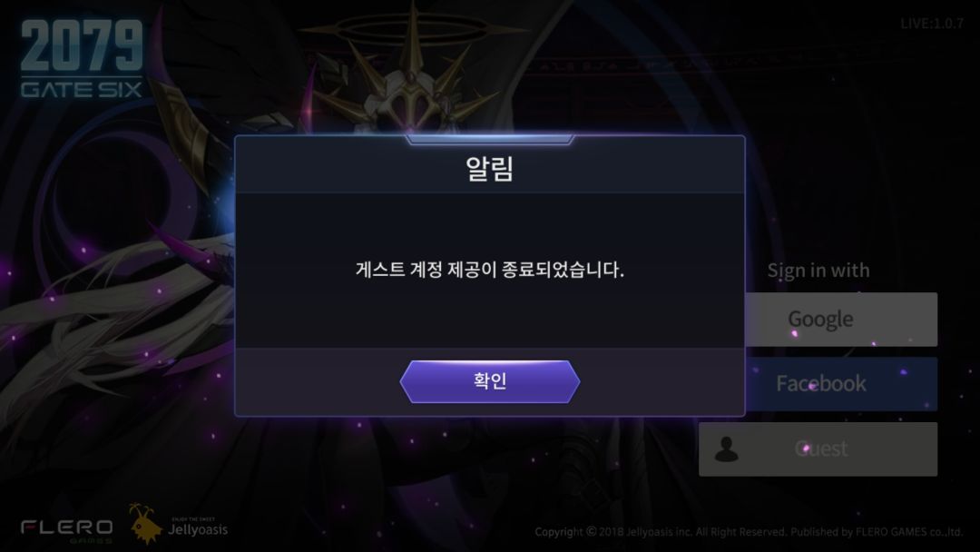980x552 pixels.
Task: Click the glowing notch atop the alert dialog
Action: pos(489,139)
